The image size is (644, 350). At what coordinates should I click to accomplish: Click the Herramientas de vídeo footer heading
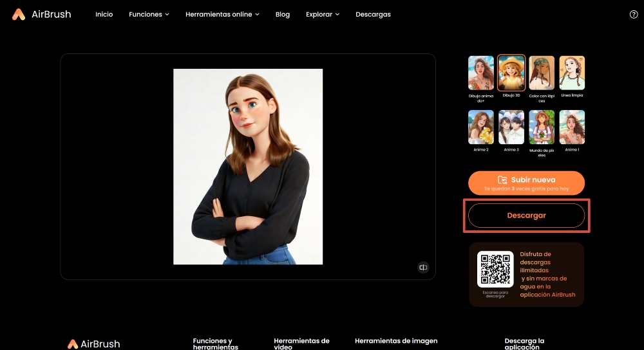pyautogui.click(x=301, y=344)
